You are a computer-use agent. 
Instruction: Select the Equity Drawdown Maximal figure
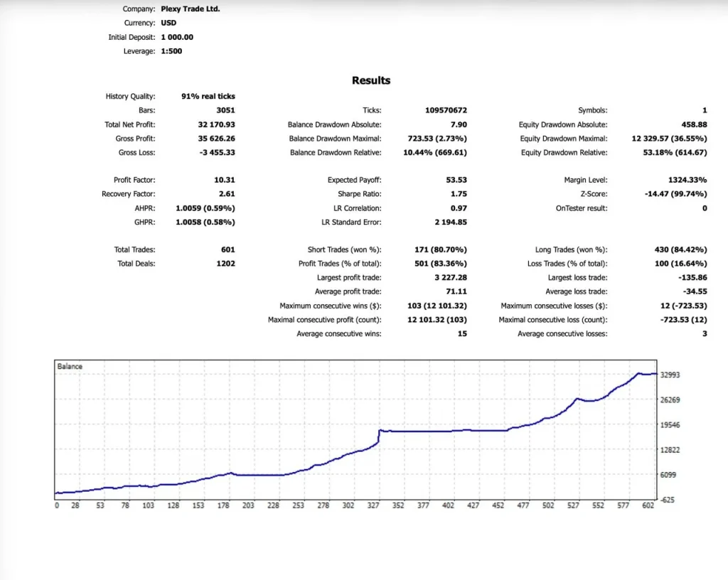(x=669, y=139)
